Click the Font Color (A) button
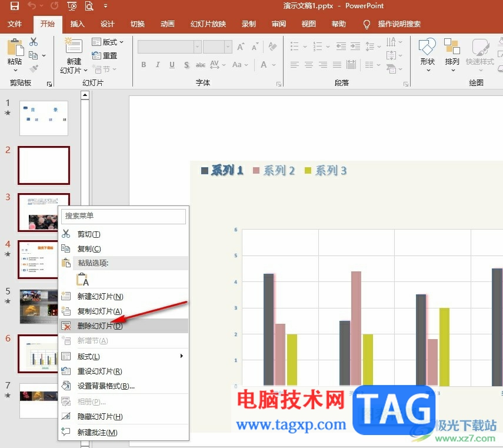The width and height of the screenshot is (503, 448). 264,65
